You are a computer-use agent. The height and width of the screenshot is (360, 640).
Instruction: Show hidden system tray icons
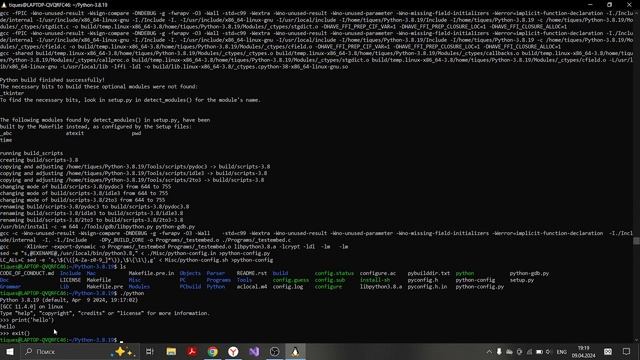pyautogui.click(x=489, y=351)
